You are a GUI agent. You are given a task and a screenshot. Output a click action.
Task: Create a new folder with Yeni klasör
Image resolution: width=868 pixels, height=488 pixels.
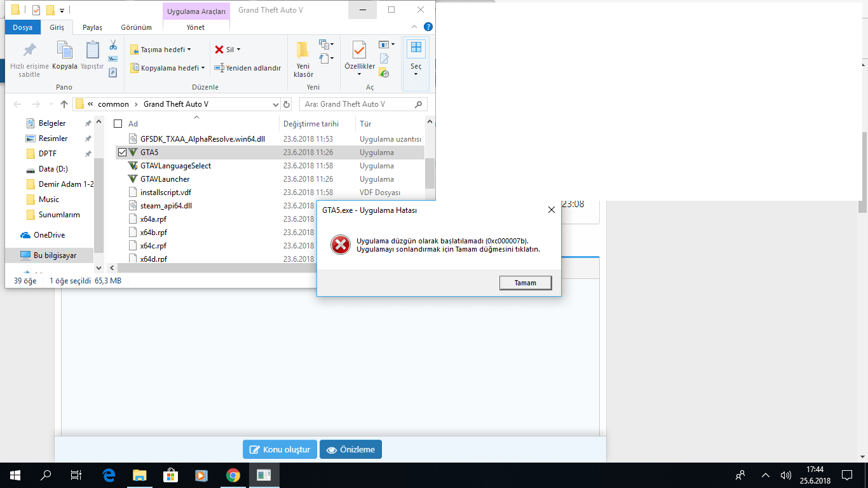(x=303, y=58)
